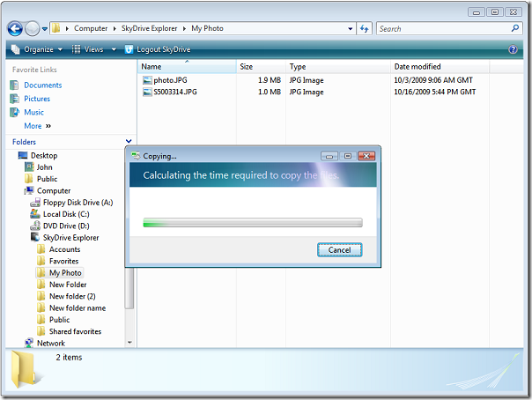Select SkyDrive Explorer in the address breadcrumb

click(x=149, y=28)
